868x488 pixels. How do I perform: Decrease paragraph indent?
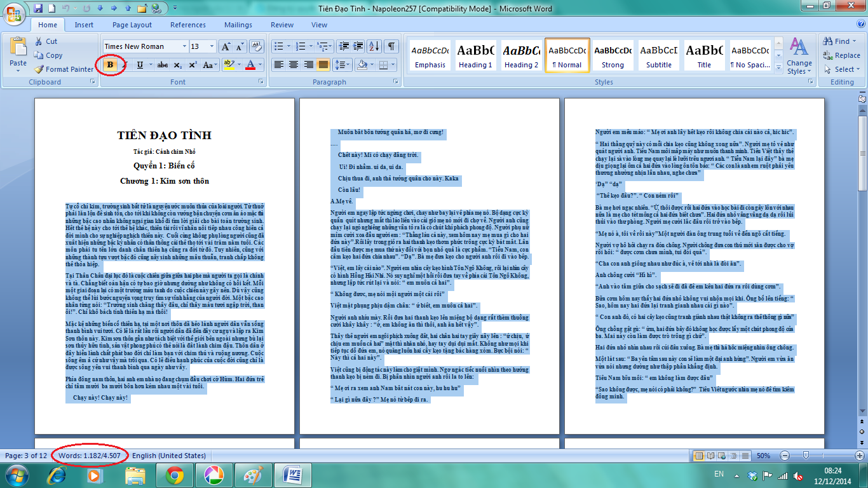click(344, 46)
